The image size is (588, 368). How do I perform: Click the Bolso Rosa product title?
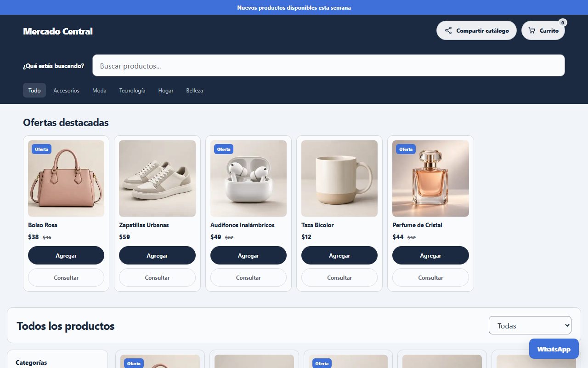coord(43,225)
